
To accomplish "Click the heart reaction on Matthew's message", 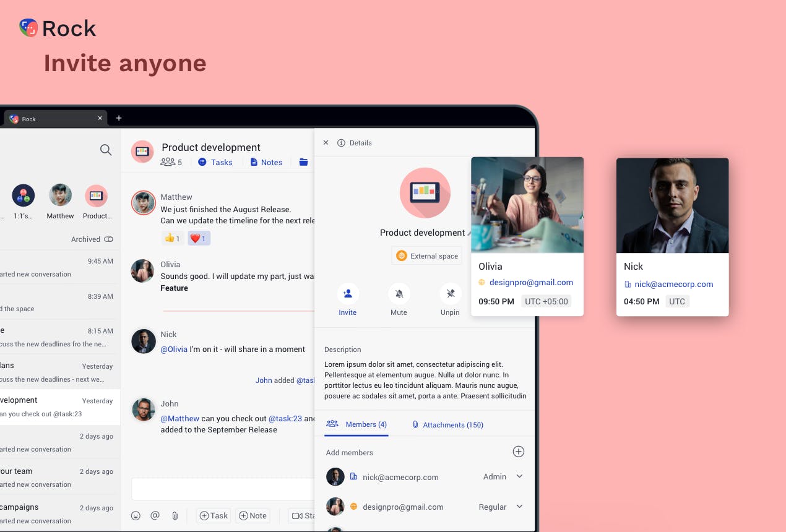I will point(199,238).
